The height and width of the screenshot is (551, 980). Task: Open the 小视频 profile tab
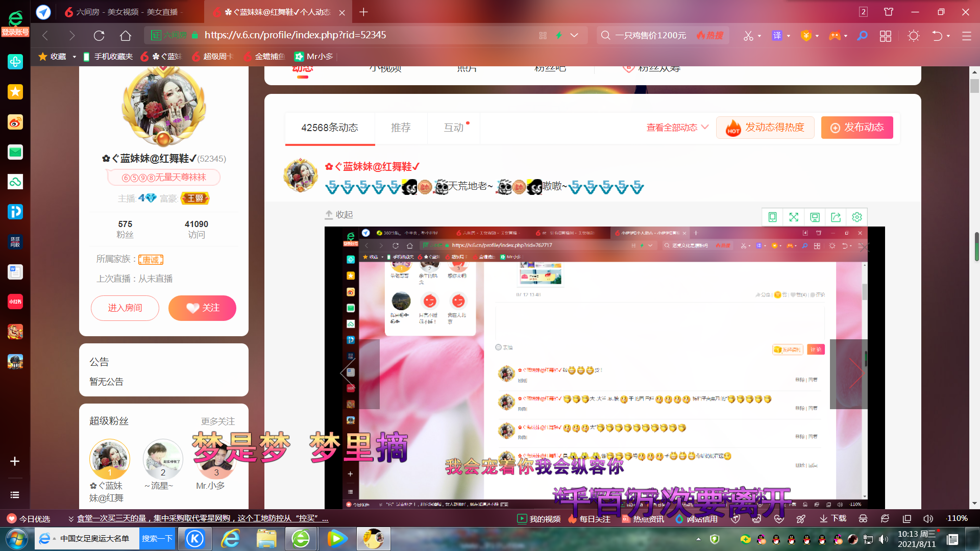coord(385,69)
